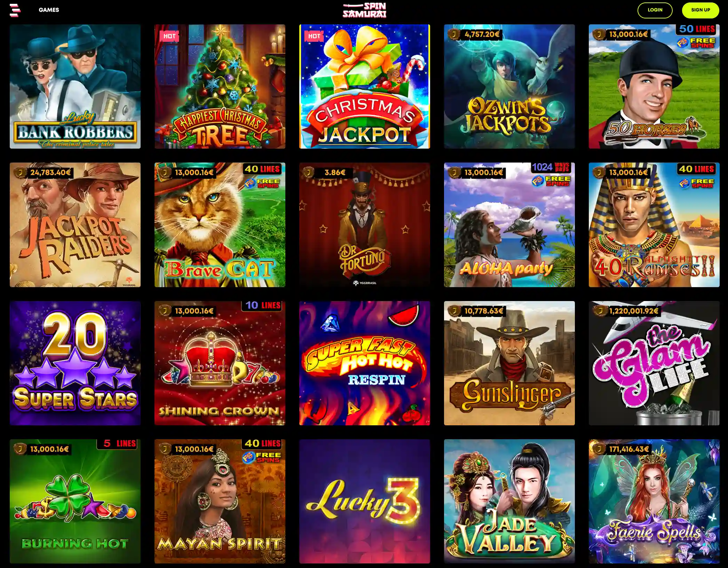Viewport: 728px width, 568px height.
Task: Click the HOT badge on Christmas Jackpot
Action: coord(314,36)
